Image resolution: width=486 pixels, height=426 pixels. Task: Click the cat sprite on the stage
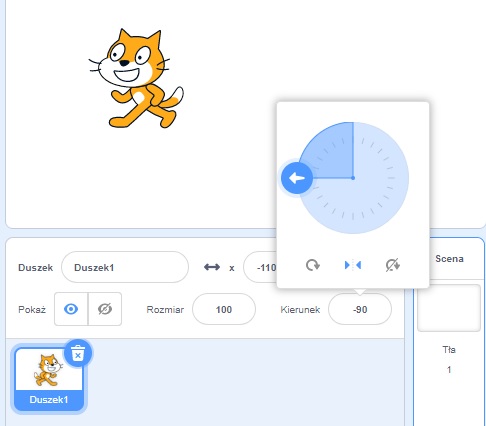136,79
